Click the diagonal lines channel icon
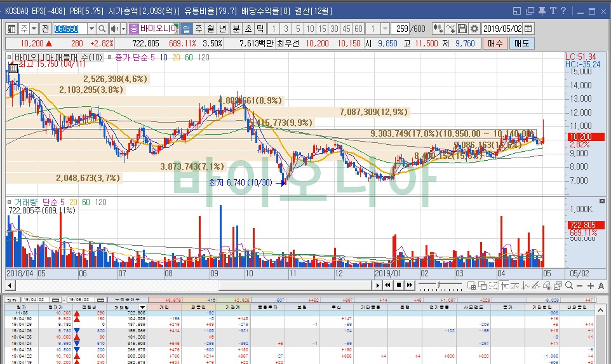The image size is (611, 364). point(537,286)
